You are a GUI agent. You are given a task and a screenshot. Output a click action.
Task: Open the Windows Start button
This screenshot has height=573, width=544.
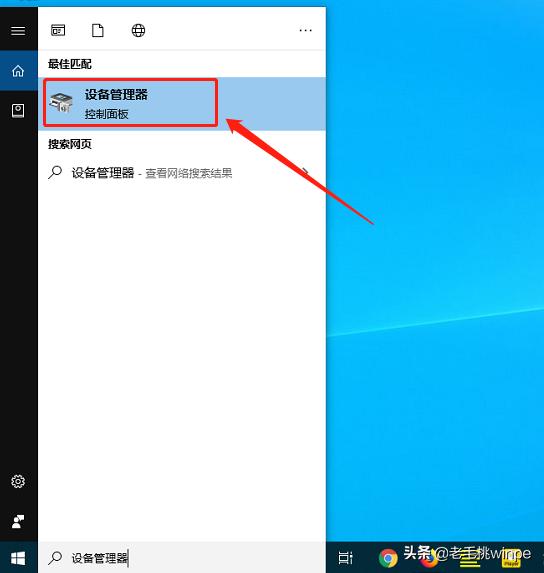click(18, 558)
